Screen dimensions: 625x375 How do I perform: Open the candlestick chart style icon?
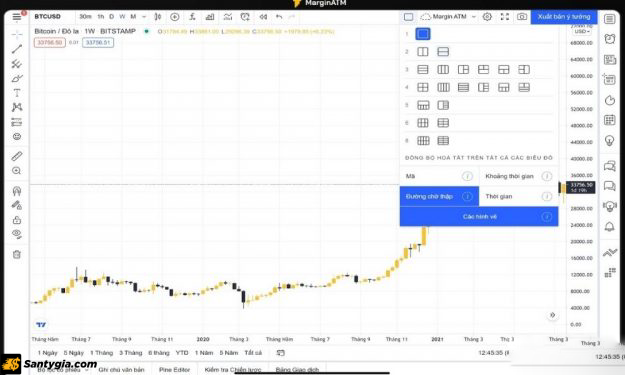pyautogui.click(x=158, y=17)
